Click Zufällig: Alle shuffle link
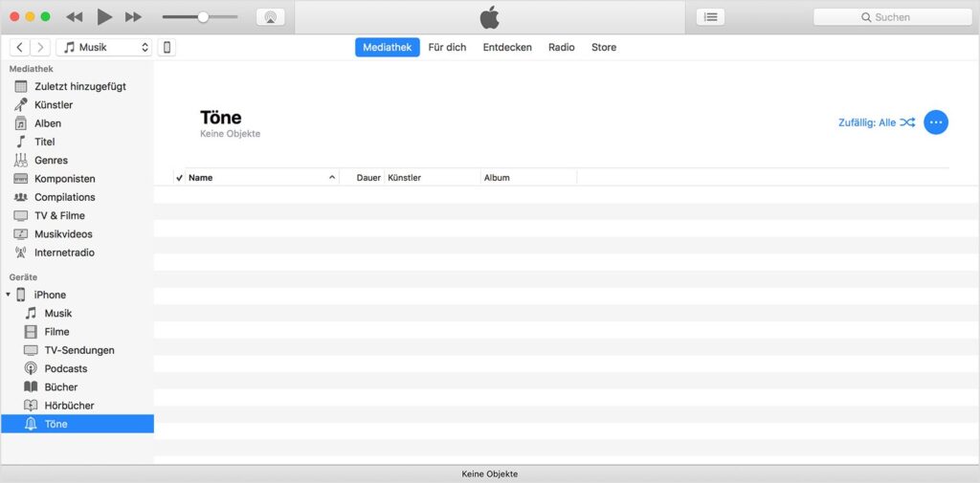The height and width of the screenshot is (483, 980). tap(877, 122)
